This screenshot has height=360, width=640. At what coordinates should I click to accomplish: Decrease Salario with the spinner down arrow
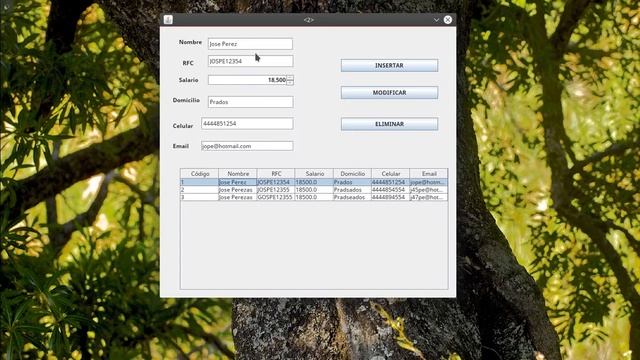[x=290, y=82]
